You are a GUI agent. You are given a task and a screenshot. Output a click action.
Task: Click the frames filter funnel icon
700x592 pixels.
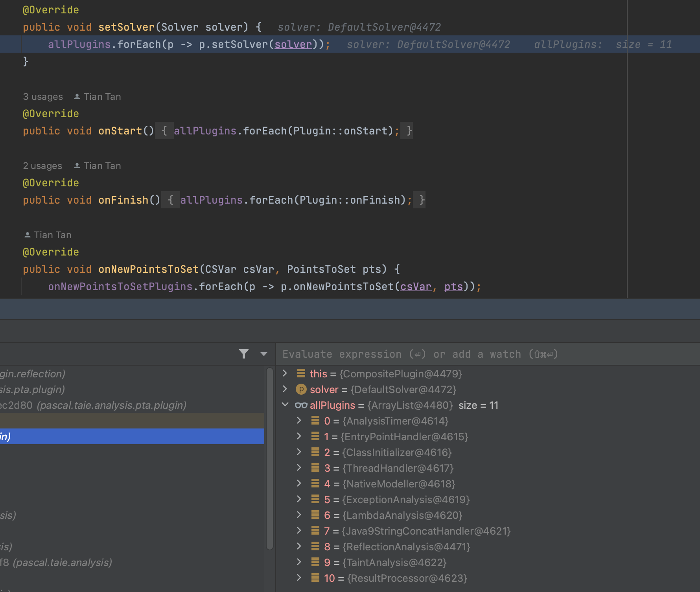244,354
